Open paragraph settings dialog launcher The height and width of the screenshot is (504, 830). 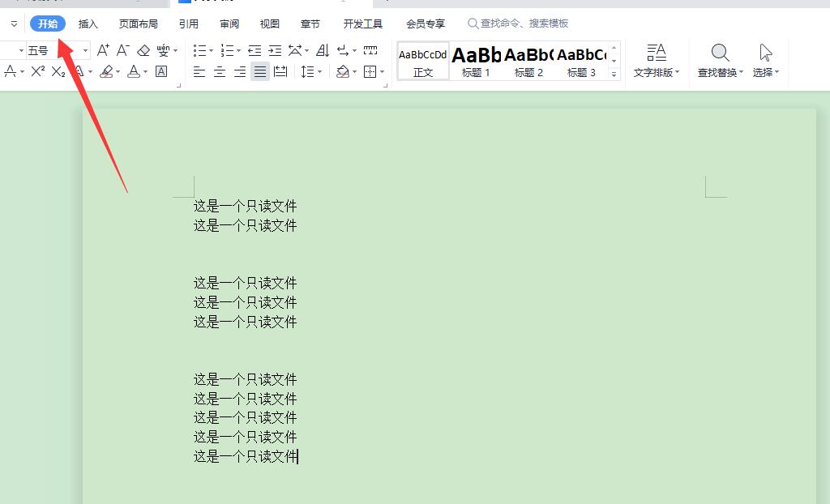385,85
